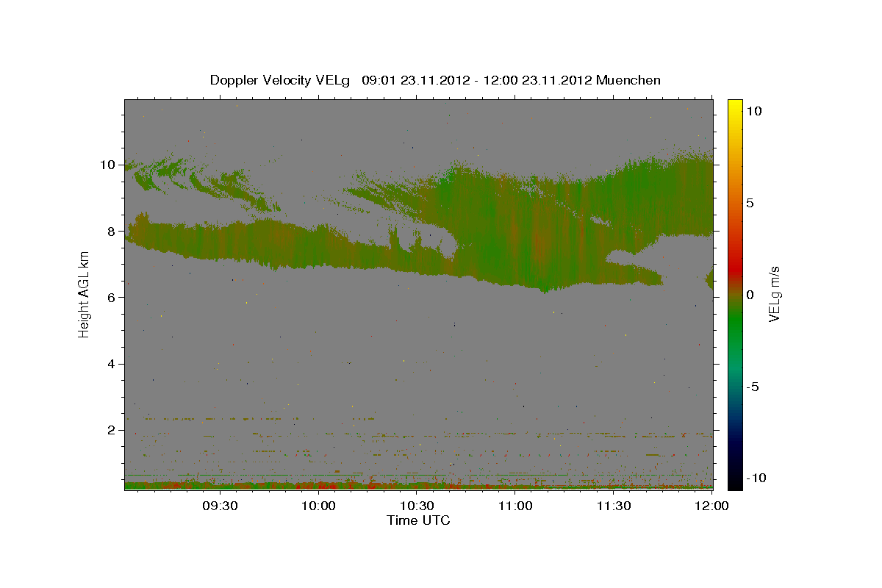Click the 12:00 time tick label
Viewport: 882px width, 588px height.
(x=711, y=506)
